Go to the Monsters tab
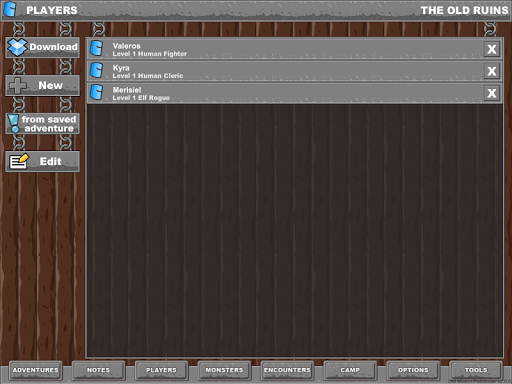This screenshot has width=512, height=384. pos(224,370)
